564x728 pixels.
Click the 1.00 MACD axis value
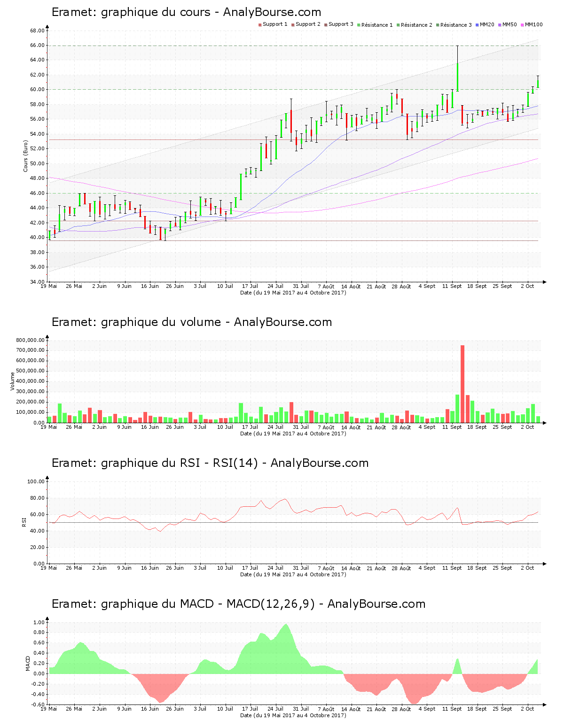click(x=39, y=622)
